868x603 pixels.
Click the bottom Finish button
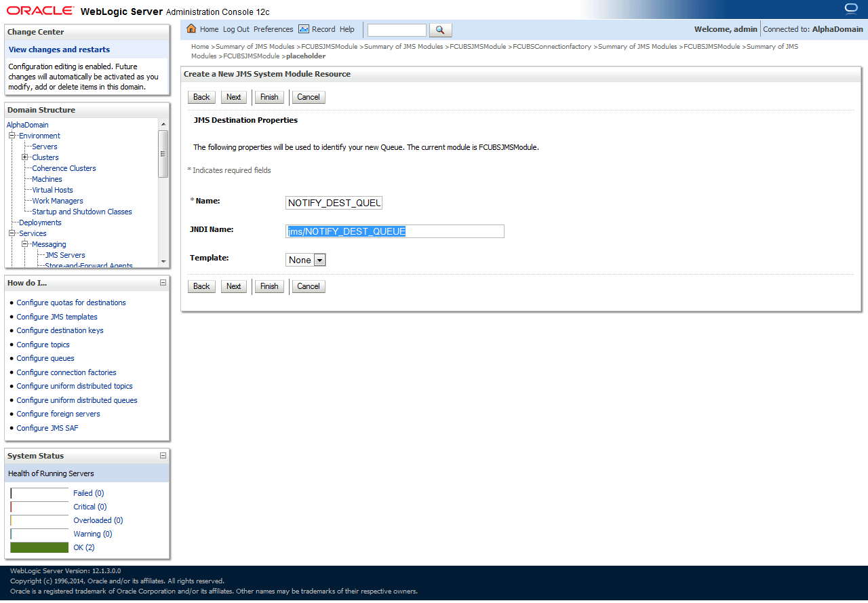click(x=269, y=286)
